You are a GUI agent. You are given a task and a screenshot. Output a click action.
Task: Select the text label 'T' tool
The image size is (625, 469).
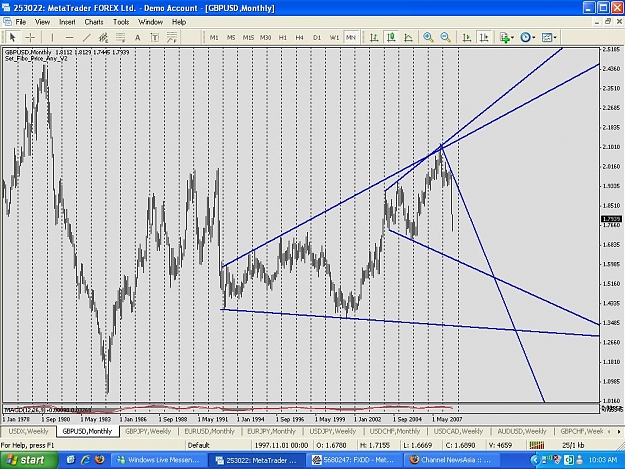pos(155,37)
